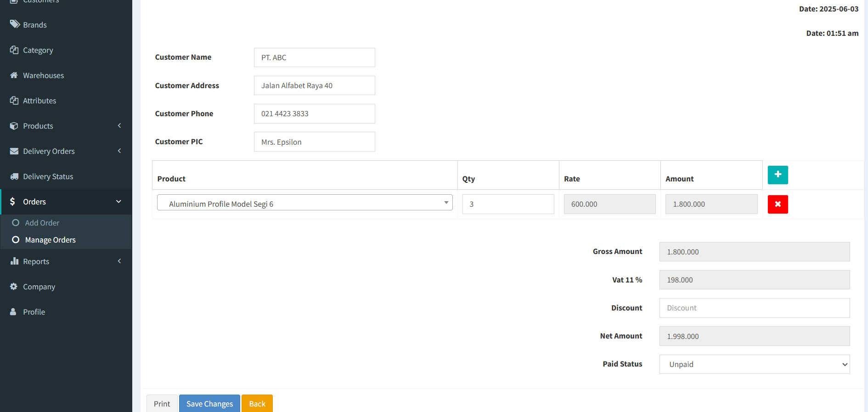Collapse the Orders menu section
This screenshot has height=412, width=868.
(118, 202)
